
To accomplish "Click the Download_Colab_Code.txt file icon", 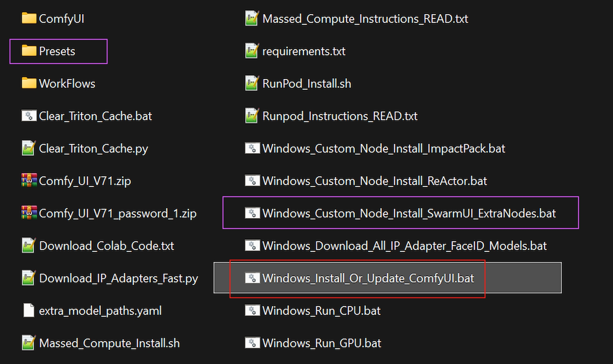I will [x=29, y=245].
